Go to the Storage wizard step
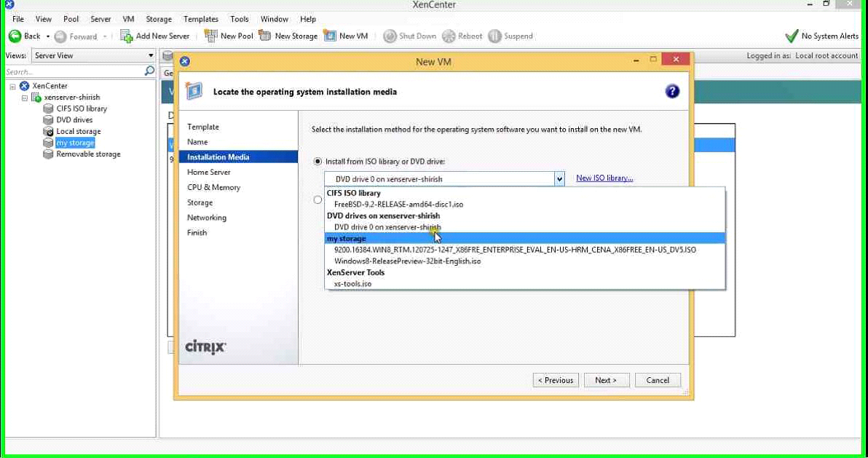 [x=200, y=202]
